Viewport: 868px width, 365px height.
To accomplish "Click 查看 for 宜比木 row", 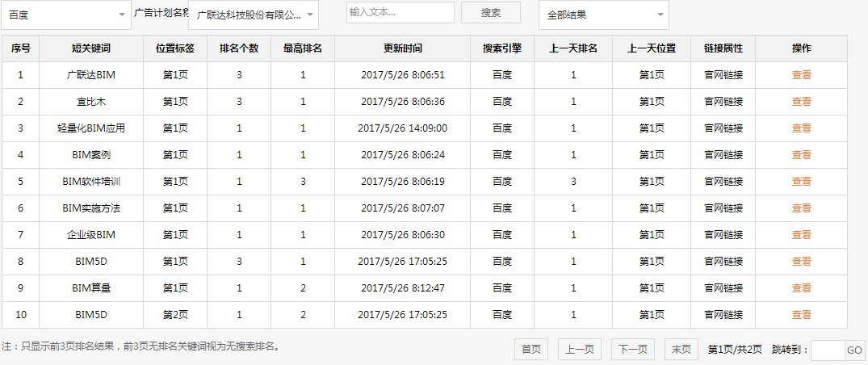I will click(802, 102).
